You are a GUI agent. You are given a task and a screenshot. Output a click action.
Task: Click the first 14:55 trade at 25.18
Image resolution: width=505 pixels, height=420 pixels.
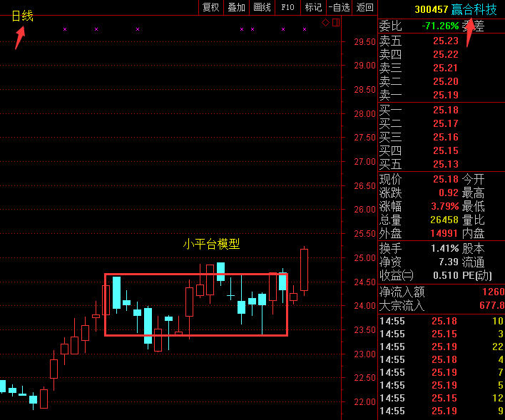(442, 321)
